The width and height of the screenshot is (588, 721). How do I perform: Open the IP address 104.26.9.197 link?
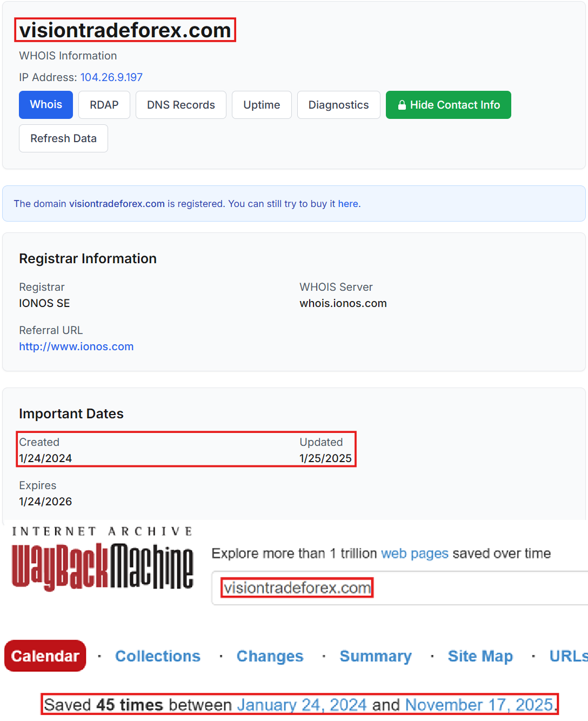coord(111,77)
